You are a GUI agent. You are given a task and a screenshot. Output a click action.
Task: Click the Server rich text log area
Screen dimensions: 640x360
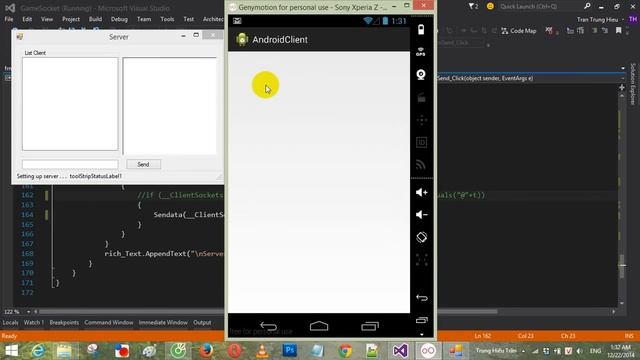pyautogui.click(x=169, y=106)
